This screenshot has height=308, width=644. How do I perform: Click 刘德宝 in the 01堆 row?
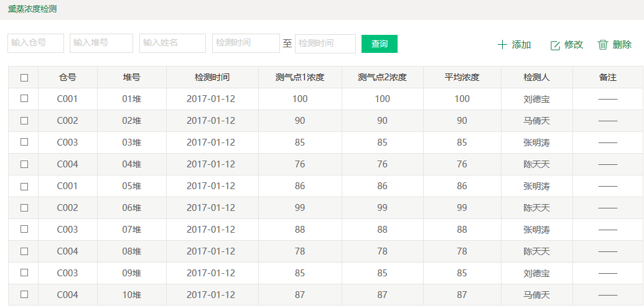(x=536, y=99)
